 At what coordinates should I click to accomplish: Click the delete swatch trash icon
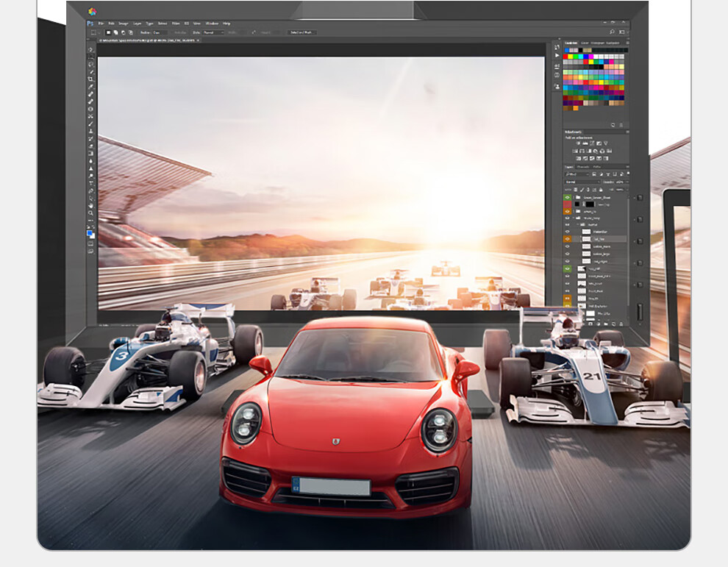[x=622, y=125]
